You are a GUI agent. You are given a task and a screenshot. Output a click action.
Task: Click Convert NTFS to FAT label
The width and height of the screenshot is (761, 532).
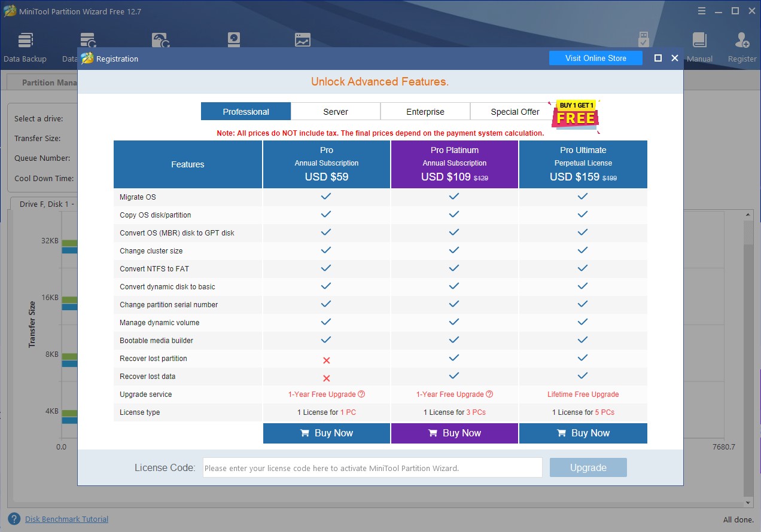point(154,269)
